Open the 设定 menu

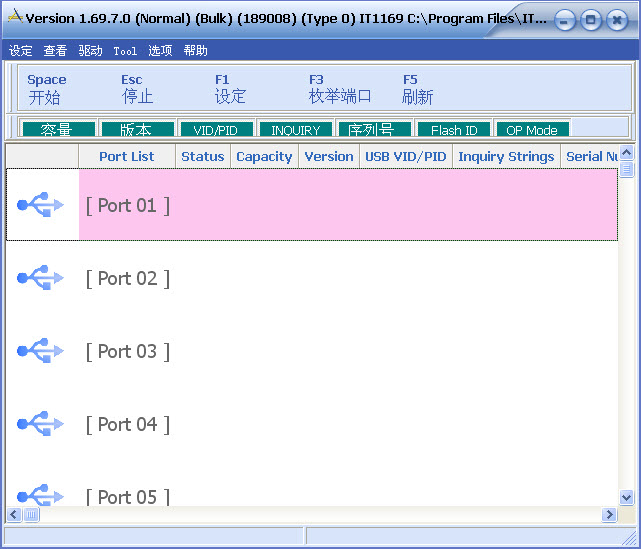(x=20, y=51)
